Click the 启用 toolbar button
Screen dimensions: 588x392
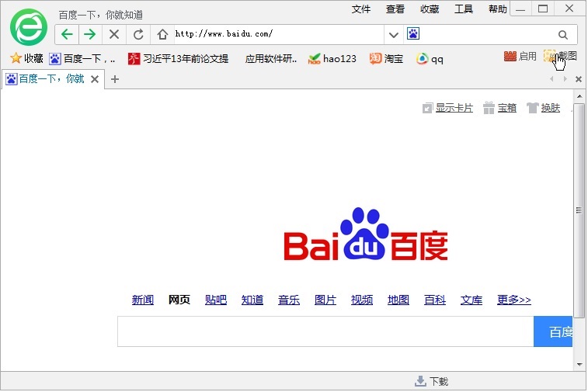[x=520, y=56]
